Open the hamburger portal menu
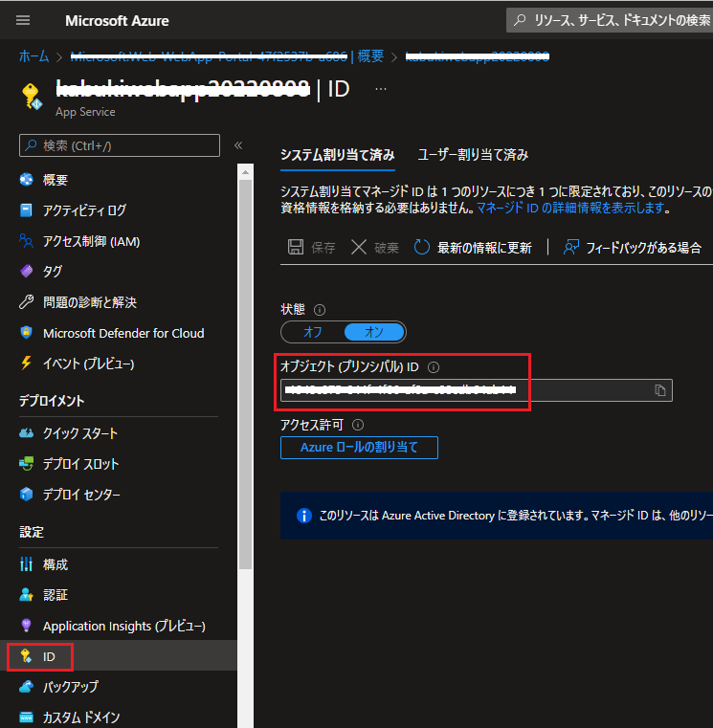Screen dimensions: 713x728 pyautogui.click(x=23, y=20)
